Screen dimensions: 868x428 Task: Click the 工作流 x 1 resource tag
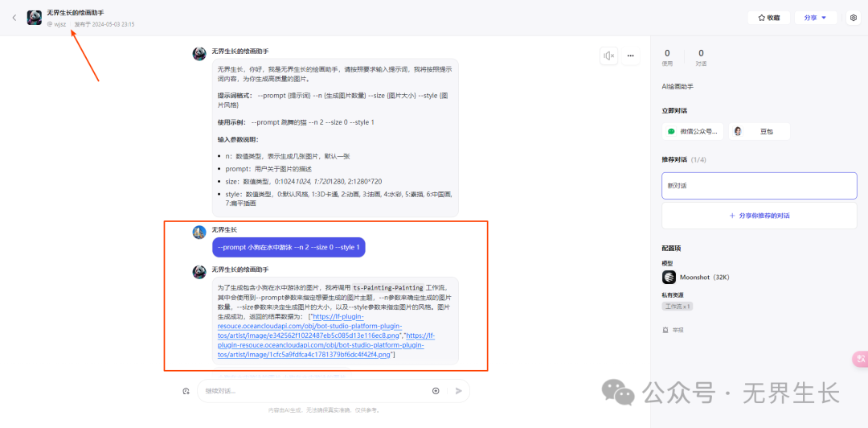[678, 306]
